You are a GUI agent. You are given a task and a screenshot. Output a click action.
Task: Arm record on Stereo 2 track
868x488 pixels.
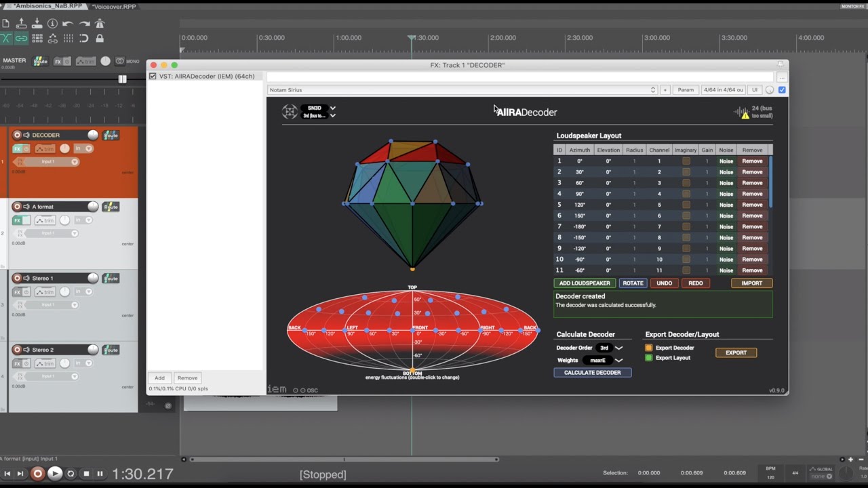click(x=18, y=350)
